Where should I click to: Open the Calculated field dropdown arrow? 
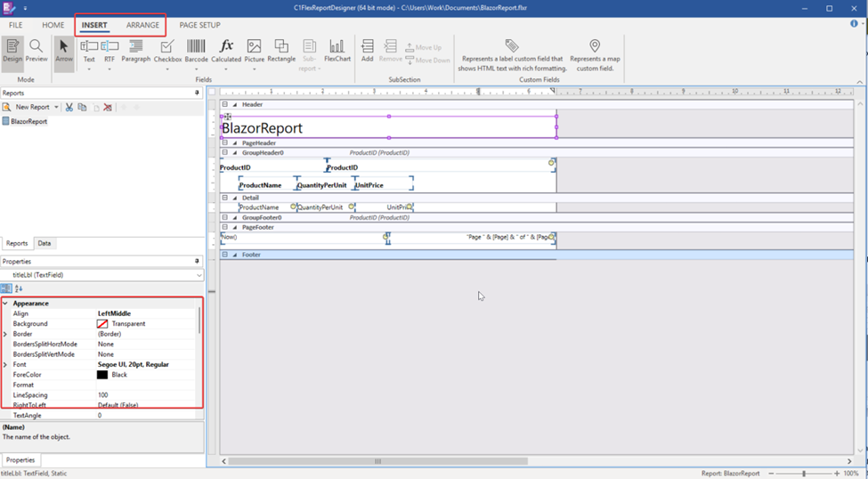click(226, 69)
